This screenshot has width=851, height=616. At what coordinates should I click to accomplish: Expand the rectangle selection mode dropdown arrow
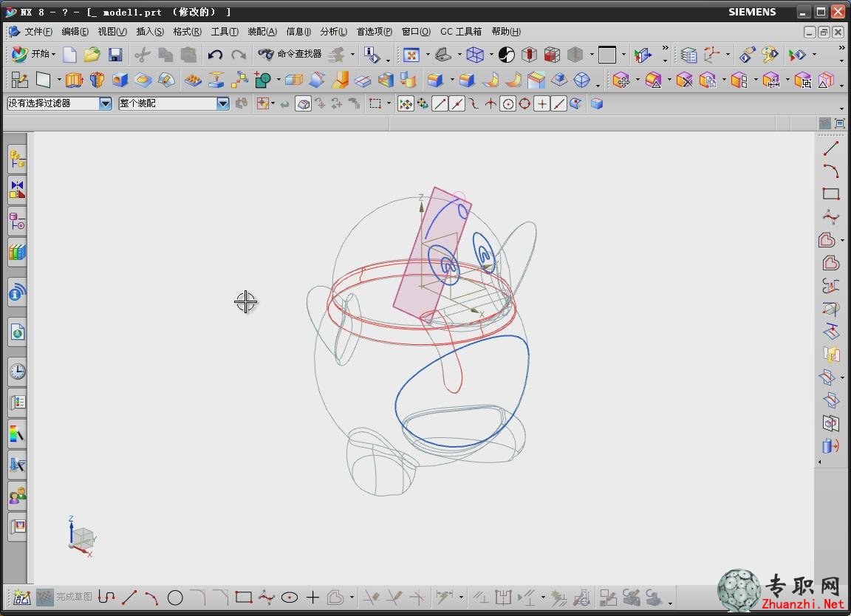click(x=389, y=103)
